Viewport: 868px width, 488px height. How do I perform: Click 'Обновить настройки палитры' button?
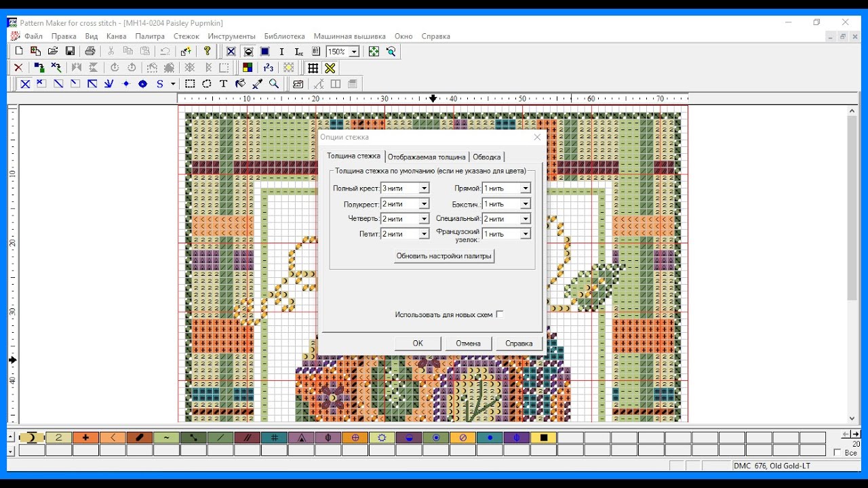click(445, 256)
